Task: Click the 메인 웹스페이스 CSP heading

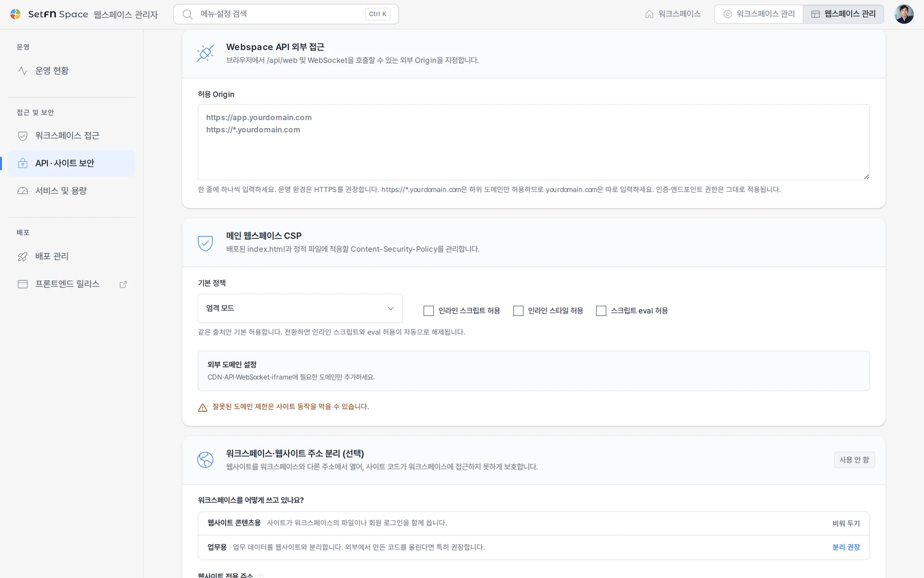Action: (x=264, y=236)
